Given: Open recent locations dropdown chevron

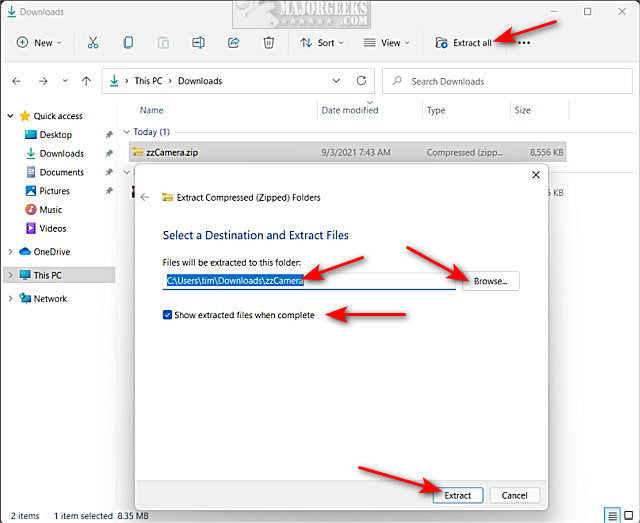Looking at the screenshot, I should [65, 81].
